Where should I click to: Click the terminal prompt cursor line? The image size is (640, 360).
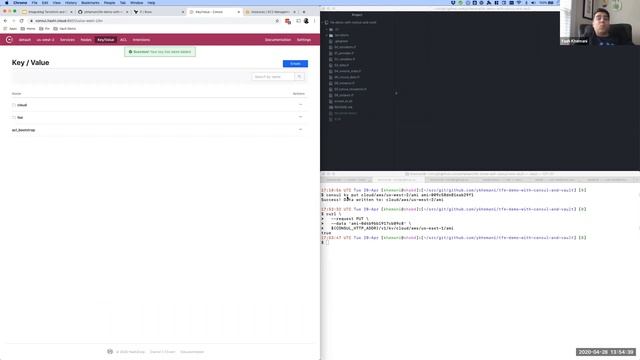[327, 242]
